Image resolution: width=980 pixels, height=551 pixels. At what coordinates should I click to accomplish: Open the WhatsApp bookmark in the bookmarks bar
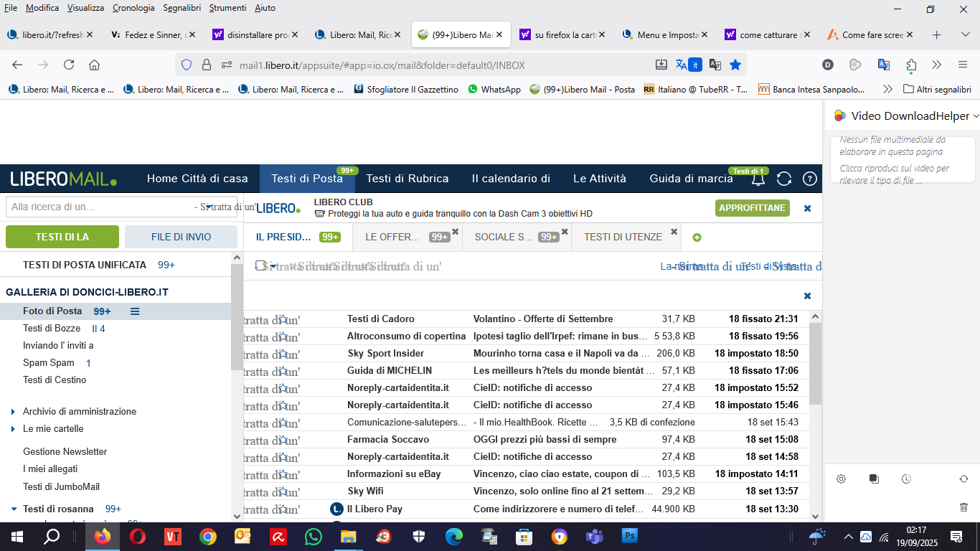(x=494, y=89)
